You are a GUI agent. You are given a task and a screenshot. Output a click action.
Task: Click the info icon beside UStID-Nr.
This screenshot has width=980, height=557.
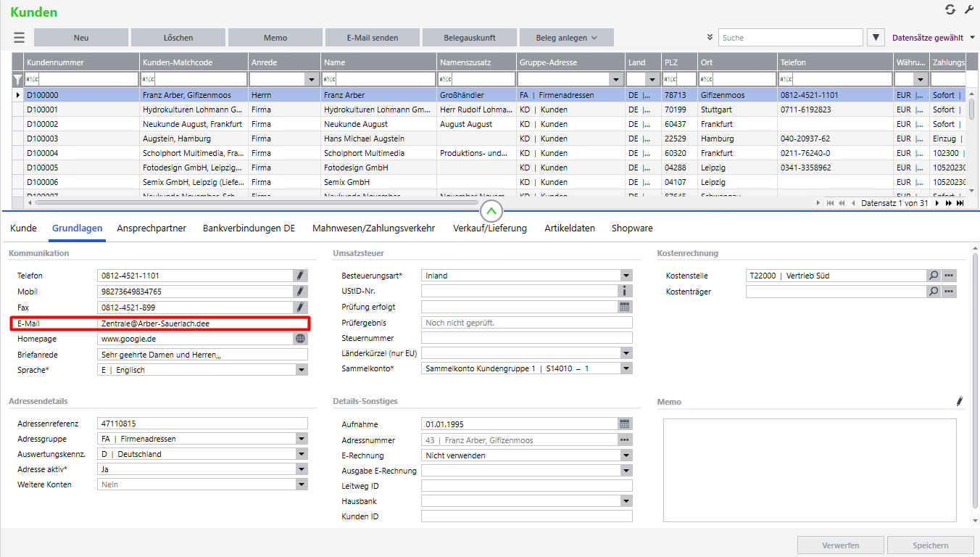(626, 292)
